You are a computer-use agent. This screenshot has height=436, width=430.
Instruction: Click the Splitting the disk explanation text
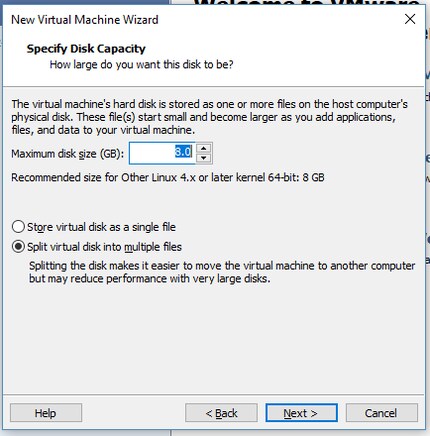point(222,272)
